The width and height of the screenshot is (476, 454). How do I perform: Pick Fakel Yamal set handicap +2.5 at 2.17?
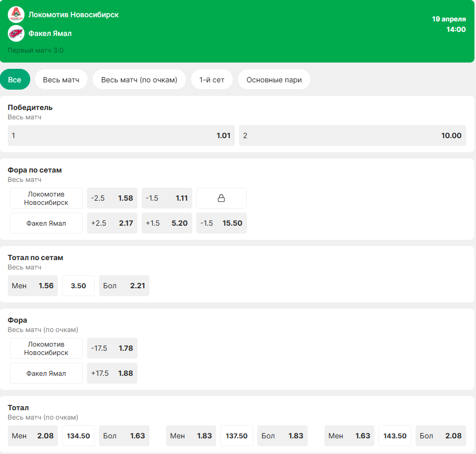pos(112,223)
